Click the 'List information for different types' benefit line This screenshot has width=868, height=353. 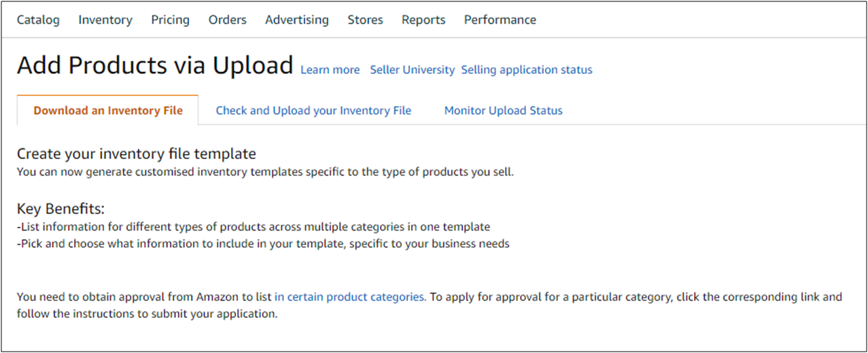[254, 226]
